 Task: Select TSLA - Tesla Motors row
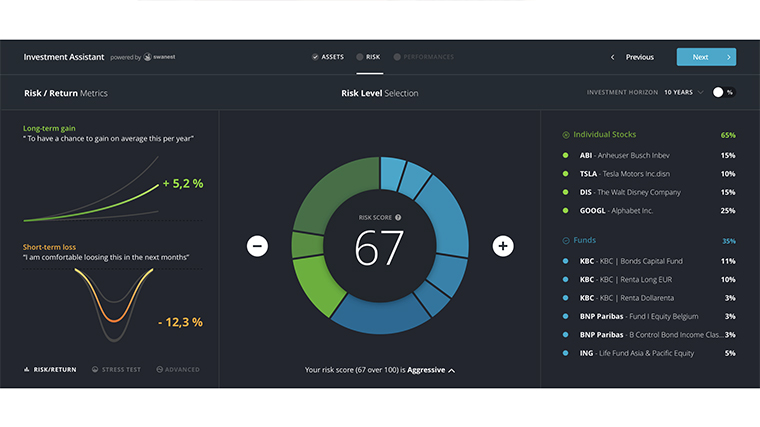coord(649,174)
